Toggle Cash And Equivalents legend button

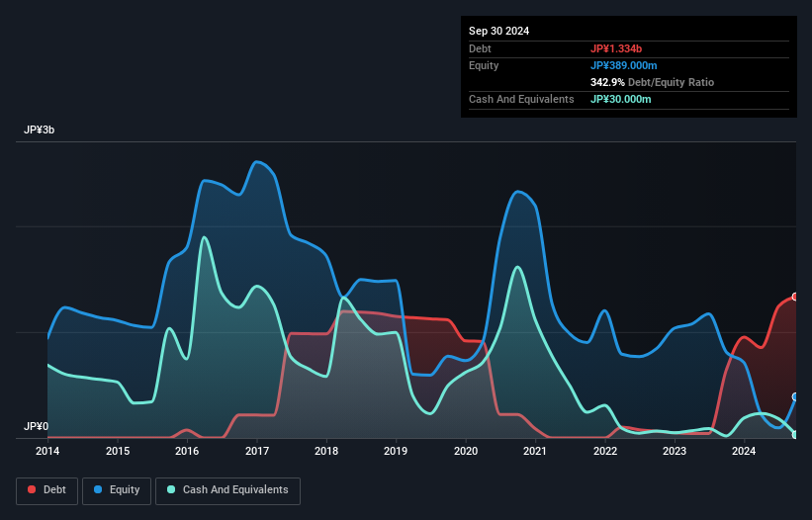227,490
